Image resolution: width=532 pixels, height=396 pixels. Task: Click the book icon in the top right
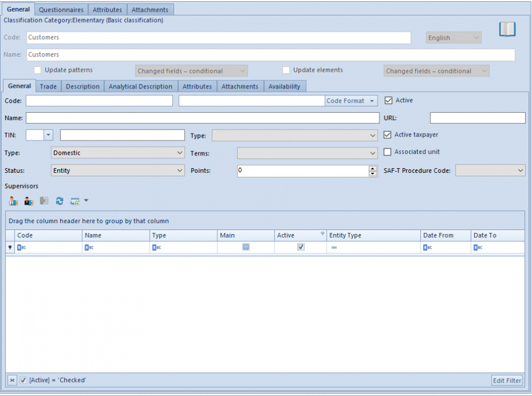coord(507,29)
